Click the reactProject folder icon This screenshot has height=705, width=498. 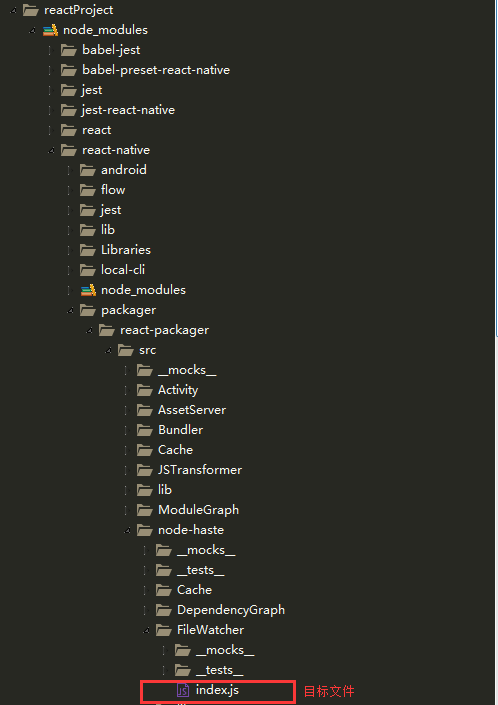31,10
